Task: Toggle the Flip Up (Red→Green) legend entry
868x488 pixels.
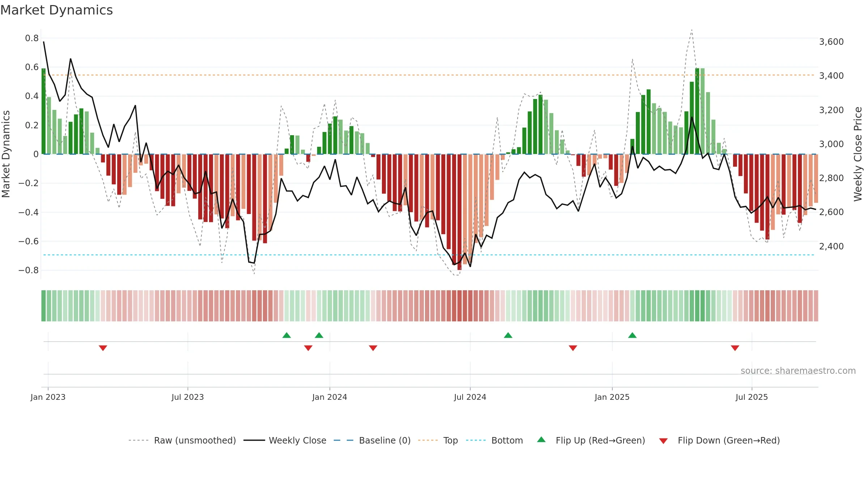Action: pyautogui.click(x=591, y=440)
